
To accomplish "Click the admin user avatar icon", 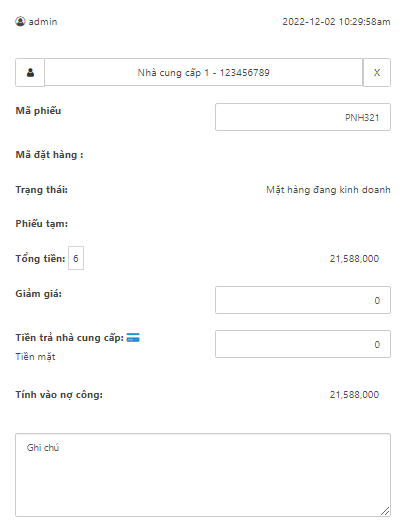I will point(20,22).
